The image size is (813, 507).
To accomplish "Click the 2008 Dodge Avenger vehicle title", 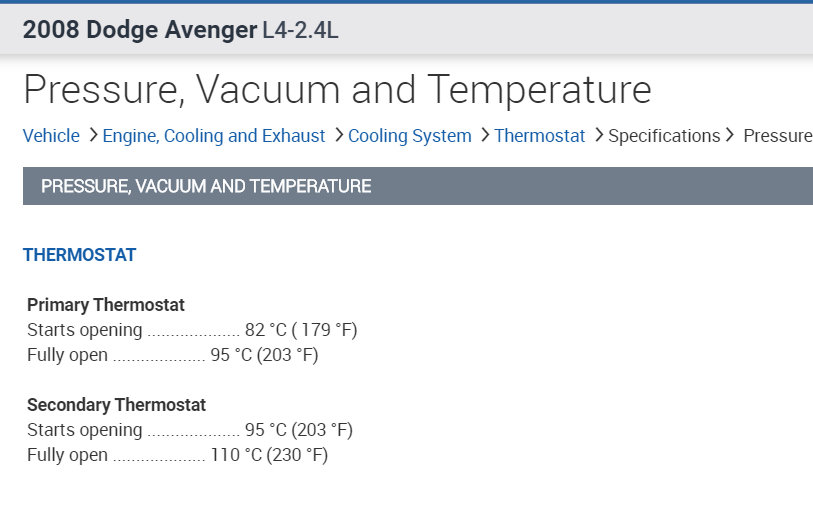I will (x=139, y=30).
